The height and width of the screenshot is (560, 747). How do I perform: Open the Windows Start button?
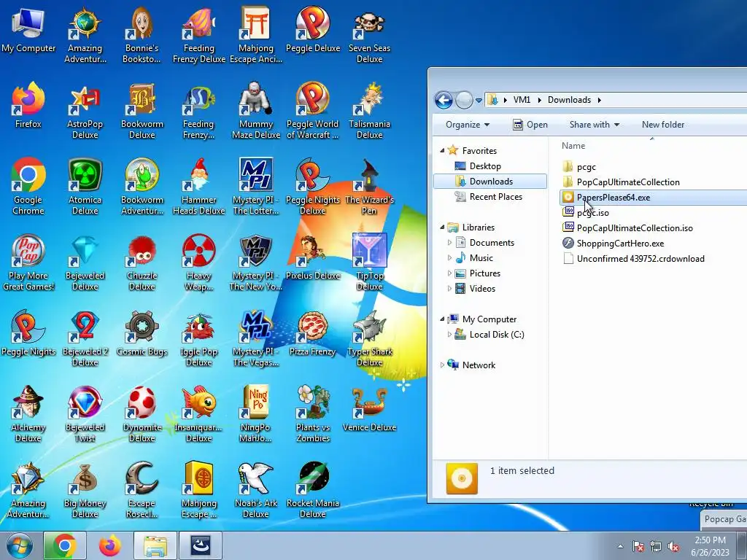(20, 545)
